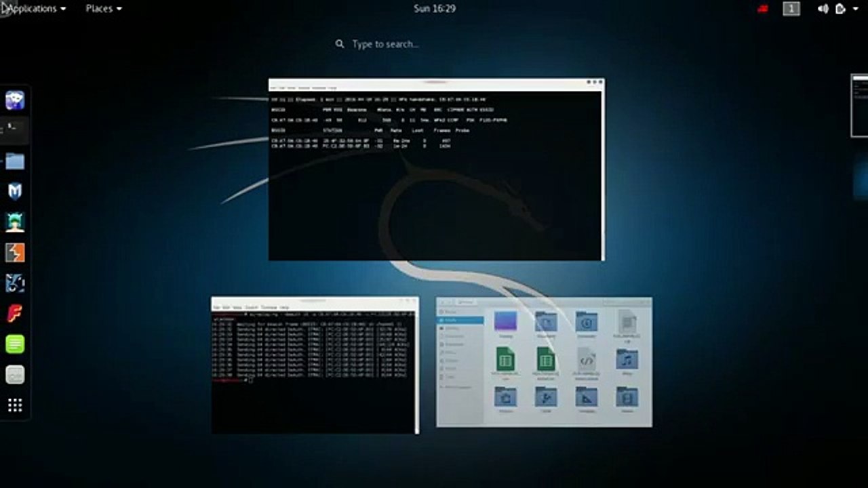868x488 pixels.
Task: Click the Documents folder in Files window
Action: [x=546, y=324]
